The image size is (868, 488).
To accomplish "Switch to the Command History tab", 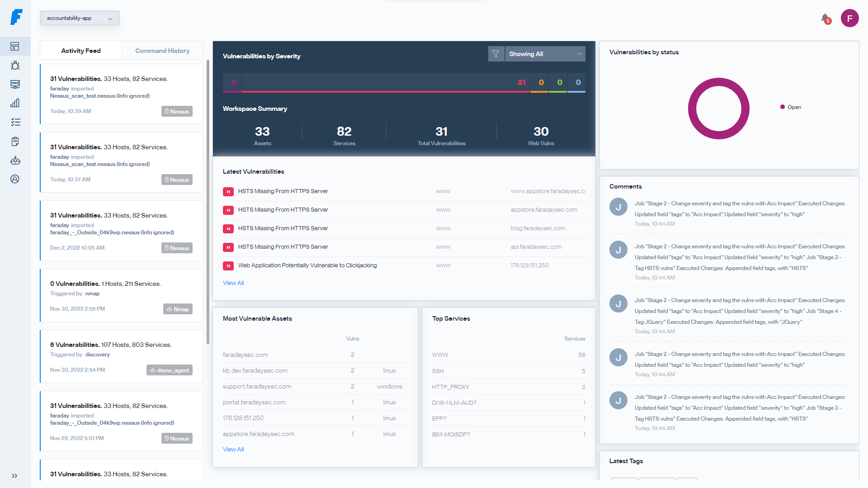I will [x=162, y=51].
